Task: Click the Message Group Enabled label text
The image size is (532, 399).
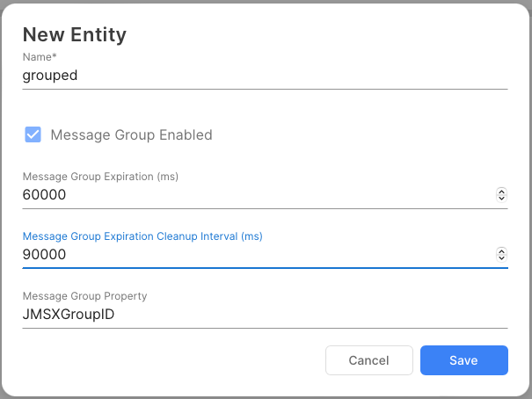Action: pyautogui.click(x=131, y=135)
